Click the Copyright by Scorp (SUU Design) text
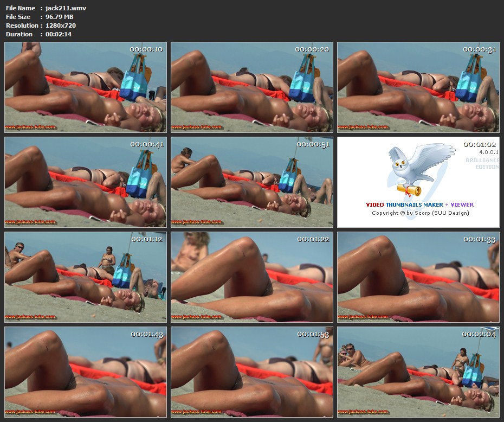504x422 pixels. (420, 213)
